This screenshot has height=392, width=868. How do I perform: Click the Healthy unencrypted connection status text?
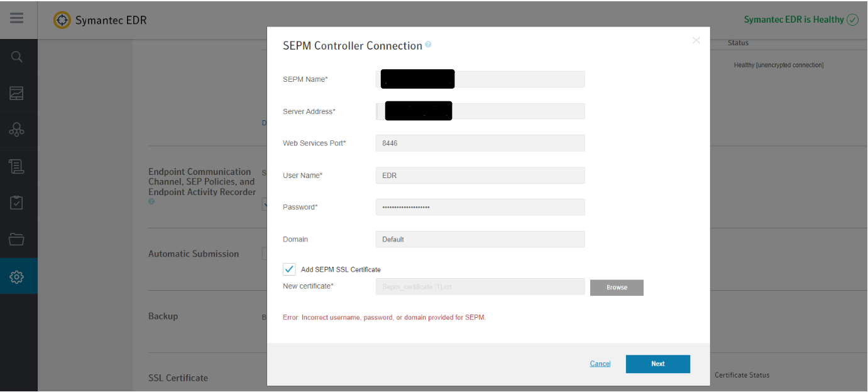coord(779,65)
